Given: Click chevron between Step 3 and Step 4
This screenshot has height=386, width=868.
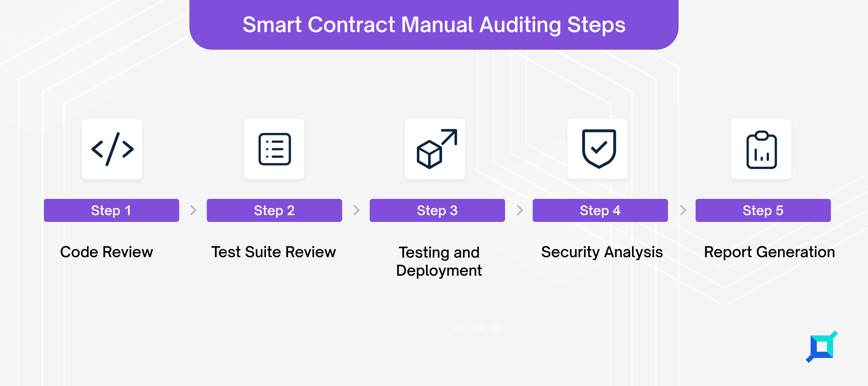Looking at the screenshot, I should point(520,210).
